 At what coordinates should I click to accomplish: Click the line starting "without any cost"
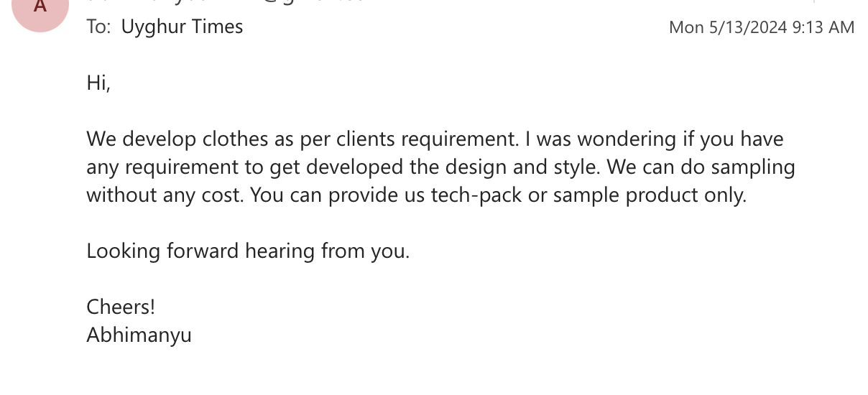tap(416, 195)
